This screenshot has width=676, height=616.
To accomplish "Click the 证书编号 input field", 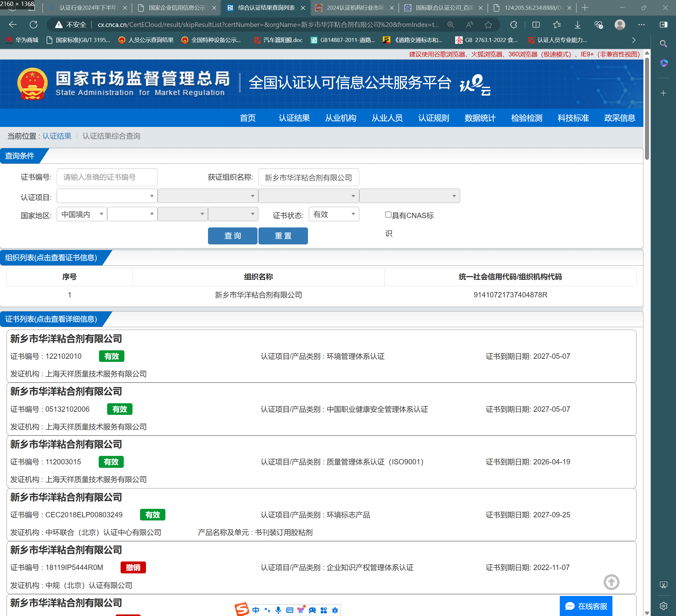I will [107, 177].
